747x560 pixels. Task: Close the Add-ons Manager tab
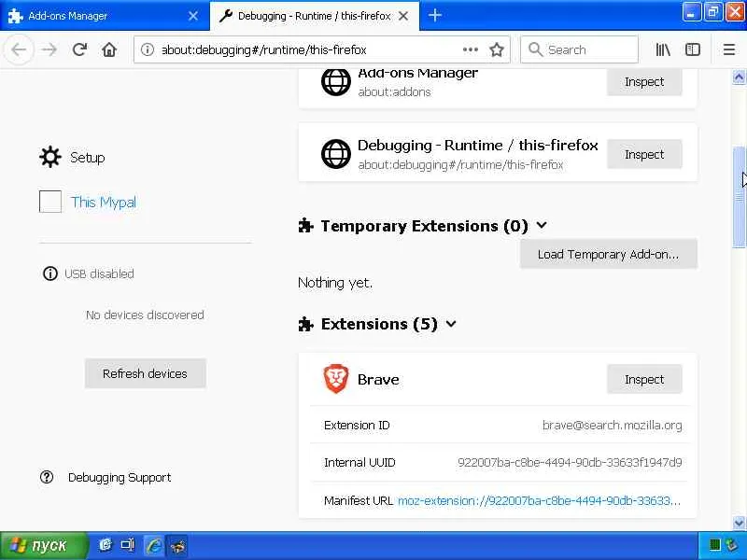pos(193,16)
